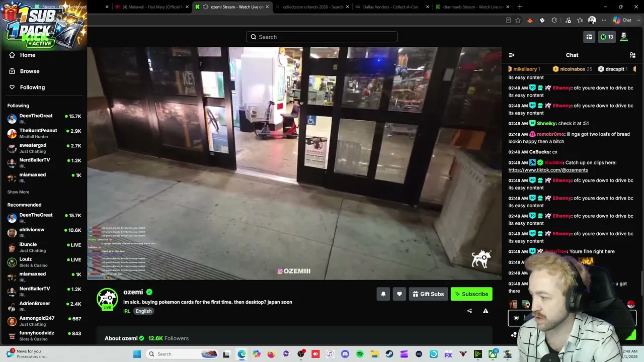
Task: Follow ozemi with the heart button
Action: 399,294
